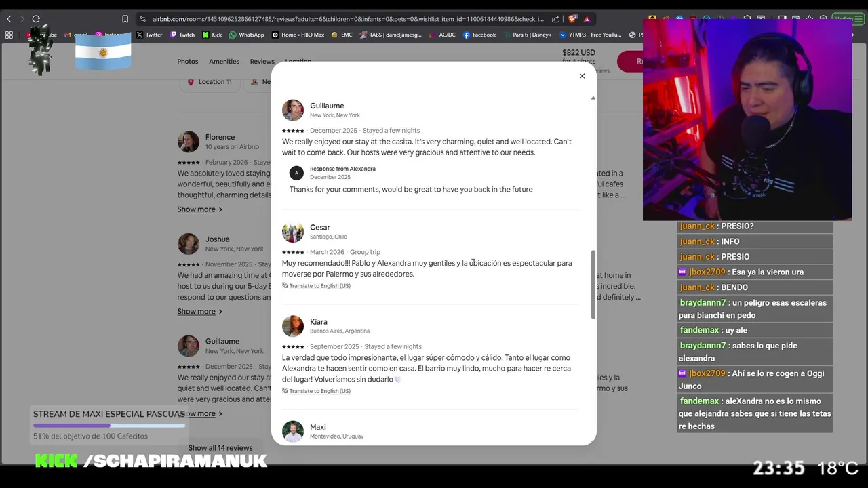Click Show all 14 reviews button

[x=220, y=448]
